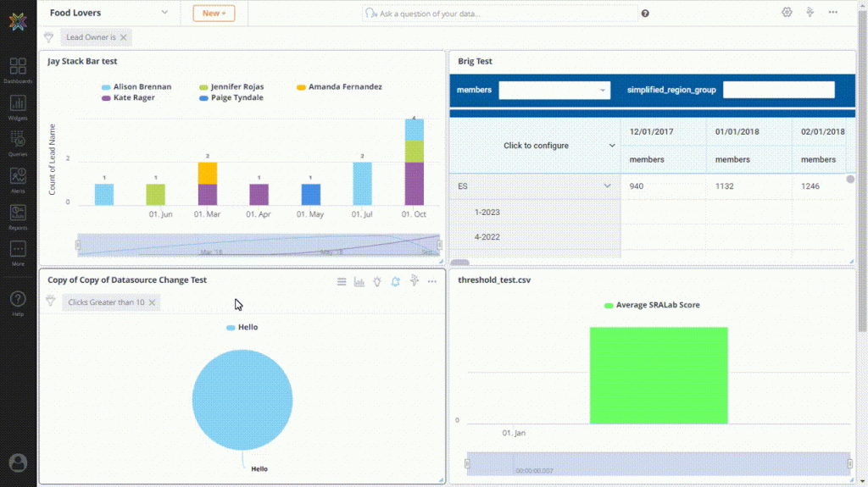This screenshot has height=487, width=868.
Task: Select the 4-2022 row
Action: [536, 237]
